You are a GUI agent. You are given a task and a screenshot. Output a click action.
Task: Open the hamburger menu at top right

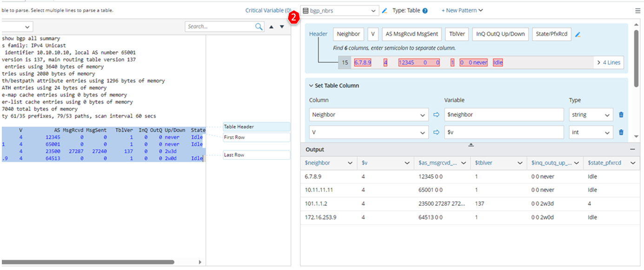637,11
